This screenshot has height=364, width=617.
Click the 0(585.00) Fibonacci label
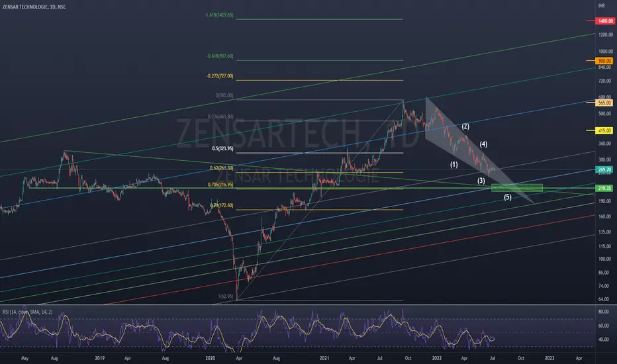tap(224, 95)
